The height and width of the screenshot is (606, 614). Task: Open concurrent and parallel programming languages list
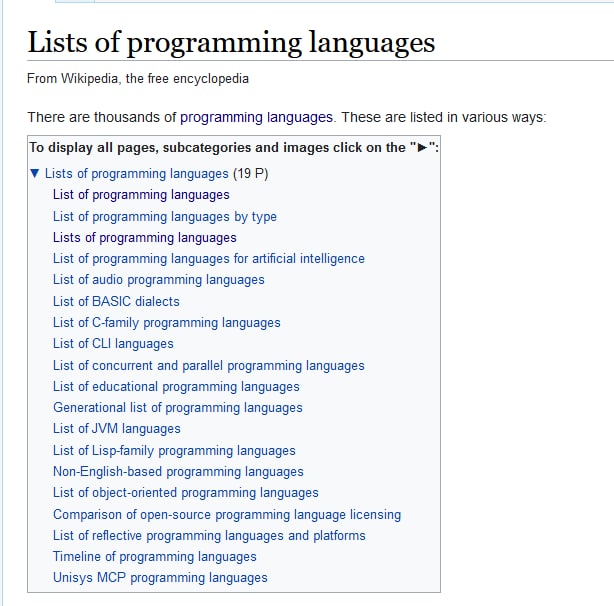tap(209, 366)
